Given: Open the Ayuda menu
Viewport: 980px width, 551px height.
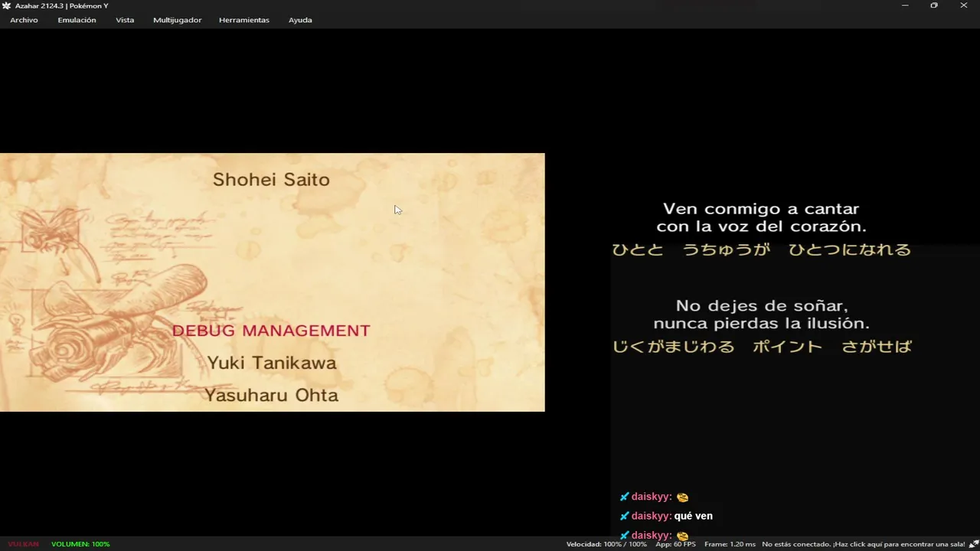Looking at the screenshot, I should point(300,20).
